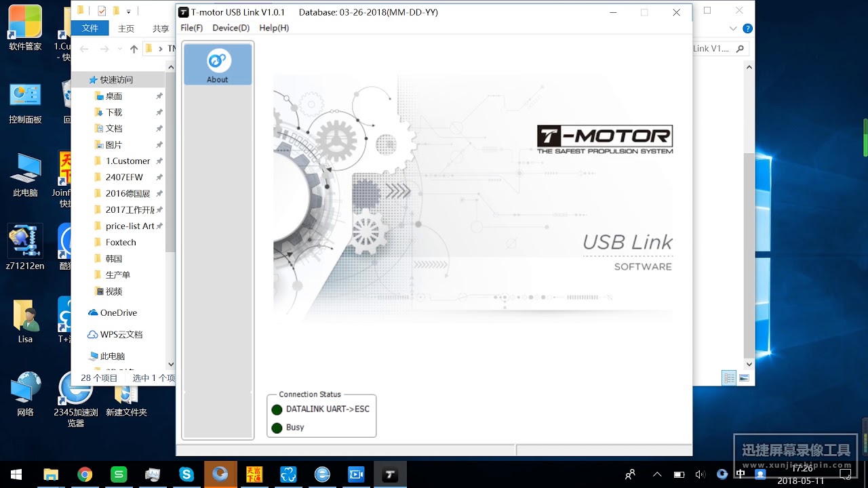Open the File(F) menu
The height and width of the screenshot is (488, 868).
pos(191,28)
